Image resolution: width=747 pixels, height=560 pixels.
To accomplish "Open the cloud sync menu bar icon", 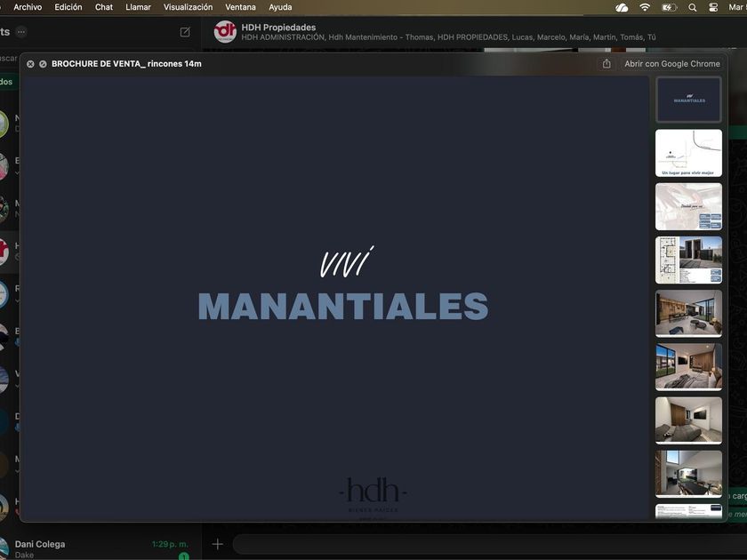I will pyautogui.click(x=622, y=7).
